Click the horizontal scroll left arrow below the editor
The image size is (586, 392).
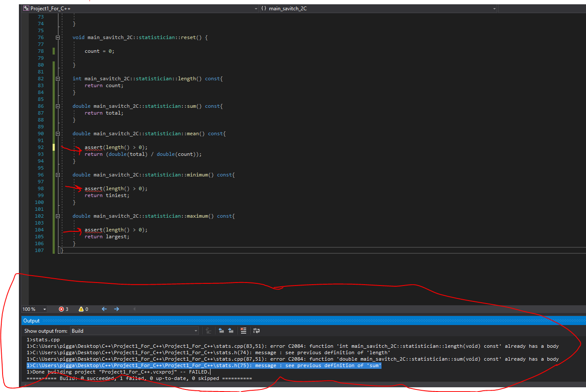pos(134,309)
